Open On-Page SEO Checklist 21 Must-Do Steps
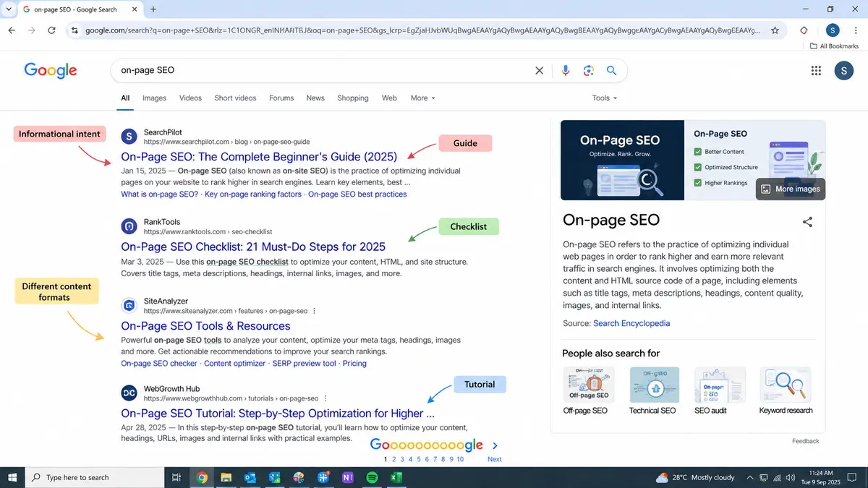 [253, 247]
